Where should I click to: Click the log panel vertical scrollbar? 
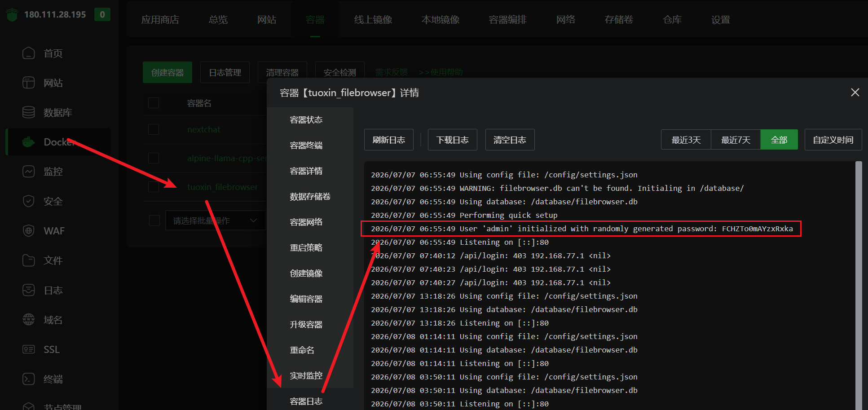(859, 286)
